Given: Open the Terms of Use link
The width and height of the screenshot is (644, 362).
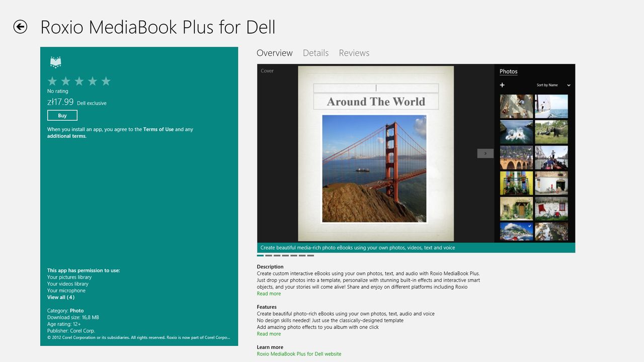Looking at the screenshot, I should click(x=158, y=129).
